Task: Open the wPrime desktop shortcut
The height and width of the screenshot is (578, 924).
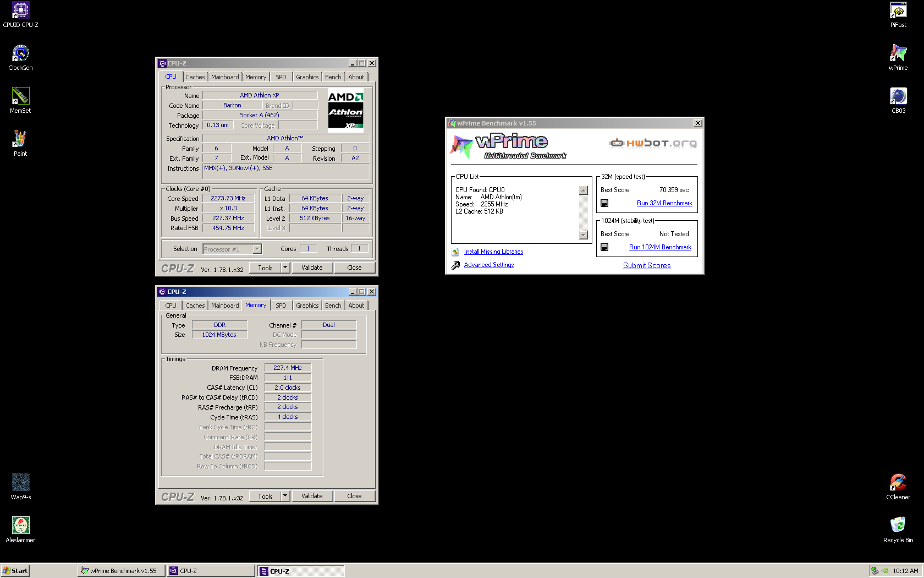Action: (x=898, y=58)
